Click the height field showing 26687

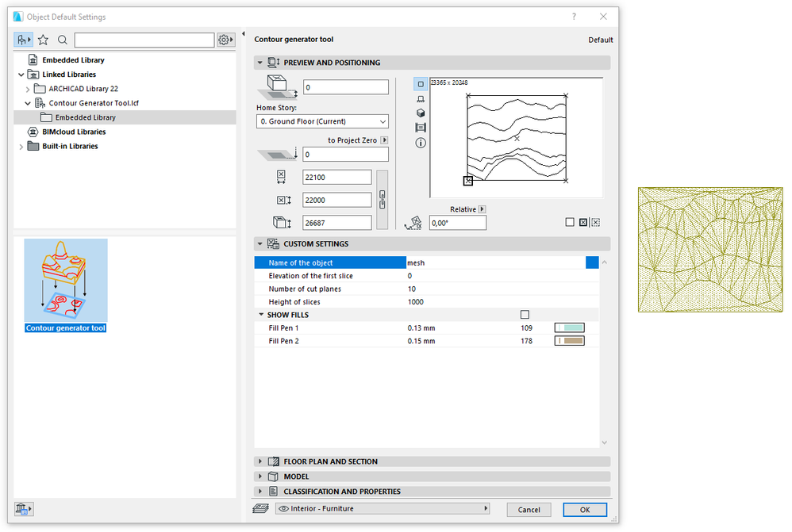pyautogui.click(x=337, y=223)
